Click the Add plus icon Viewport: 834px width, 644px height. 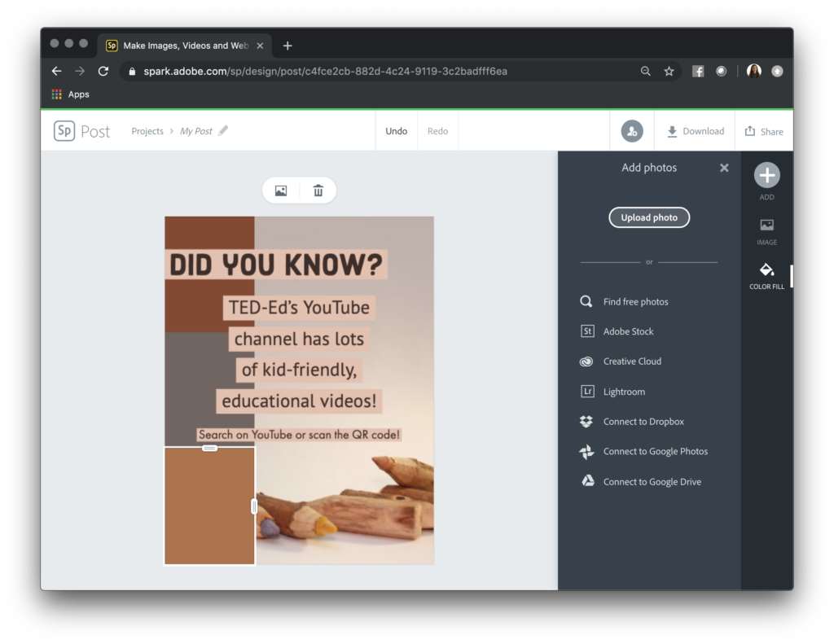point(766,174)
